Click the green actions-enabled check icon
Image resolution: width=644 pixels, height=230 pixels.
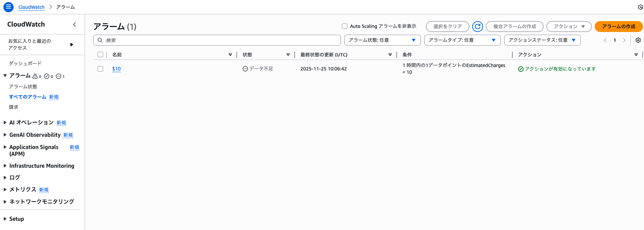coord(521,69)
